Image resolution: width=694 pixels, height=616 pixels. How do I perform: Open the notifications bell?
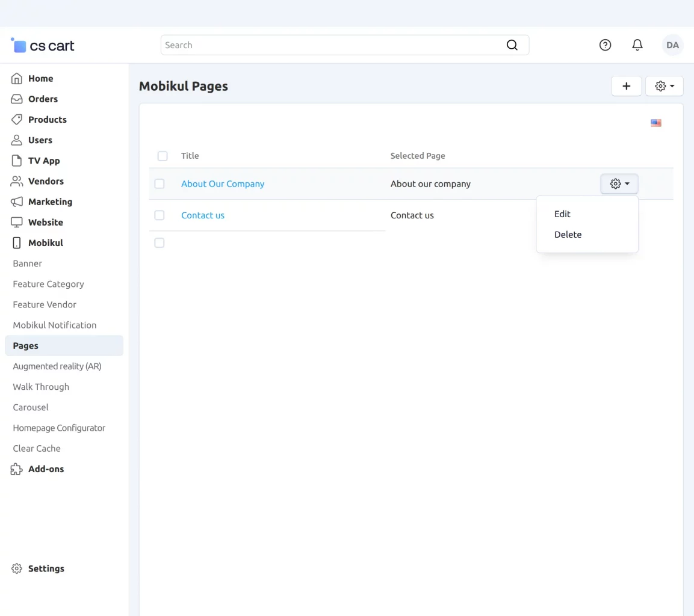coord(637,45)
